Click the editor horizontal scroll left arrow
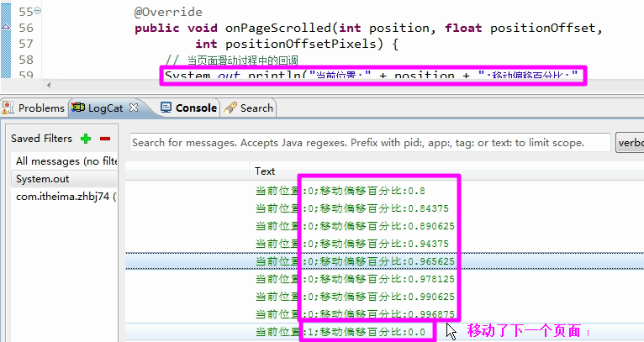644x342 pixels. tap(49, 86)
